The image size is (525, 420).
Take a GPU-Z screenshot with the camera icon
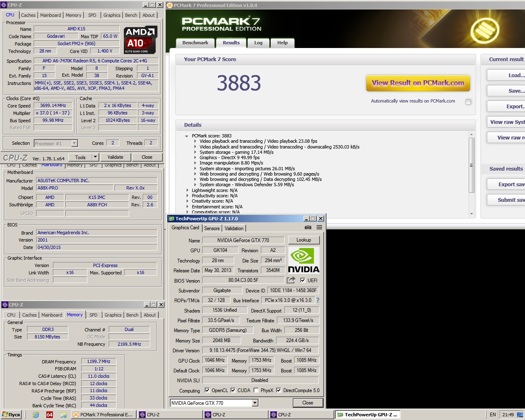308,227
